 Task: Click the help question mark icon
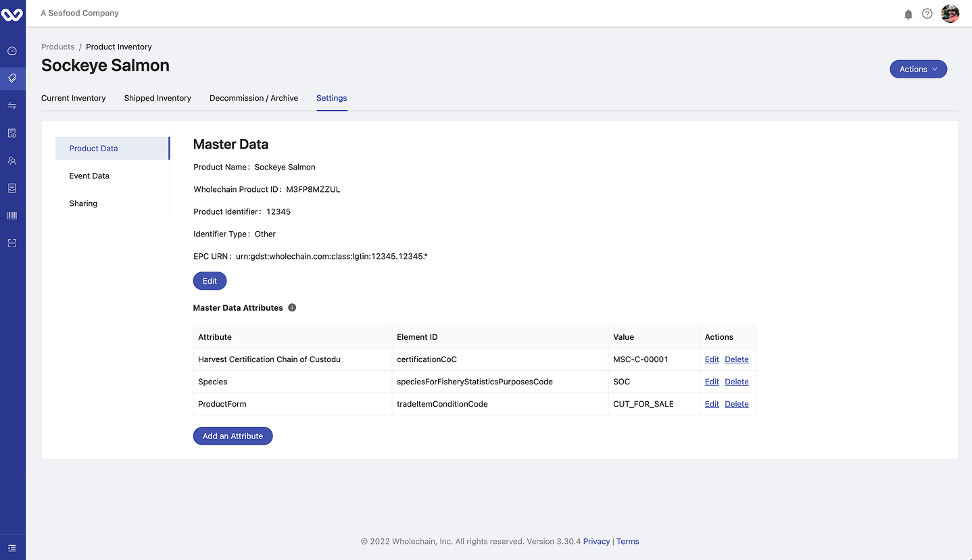pyautogui.click(x=927, y=14)
